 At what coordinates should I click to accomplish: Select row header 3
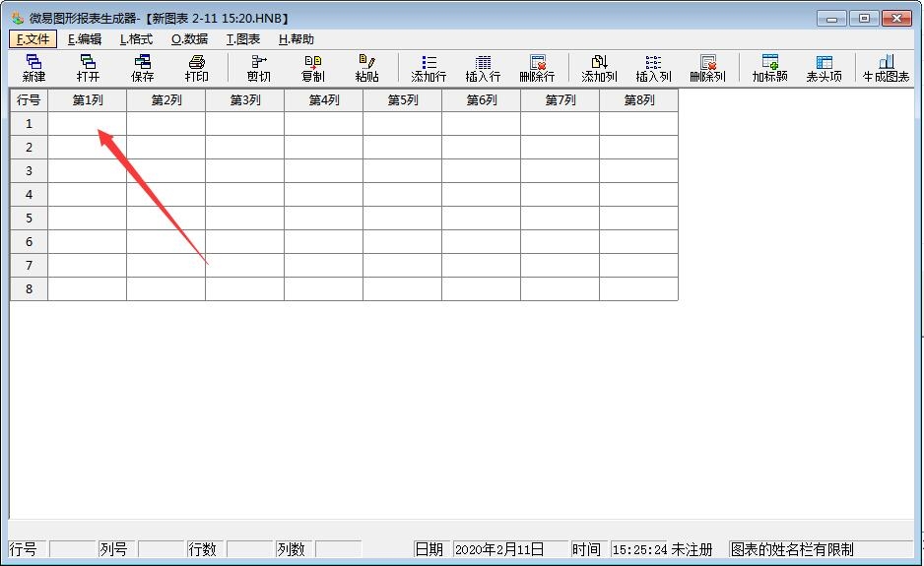[x=29, y=171]
